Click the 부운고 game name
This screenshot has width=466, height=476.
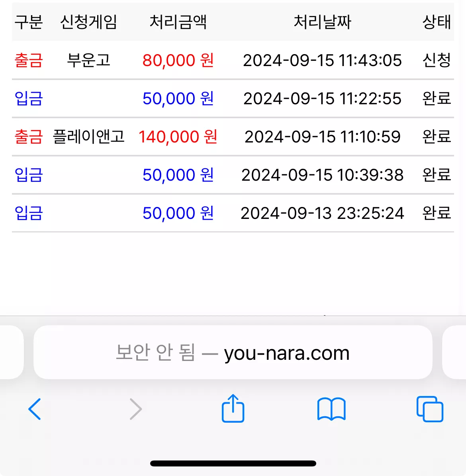(88, 60)
